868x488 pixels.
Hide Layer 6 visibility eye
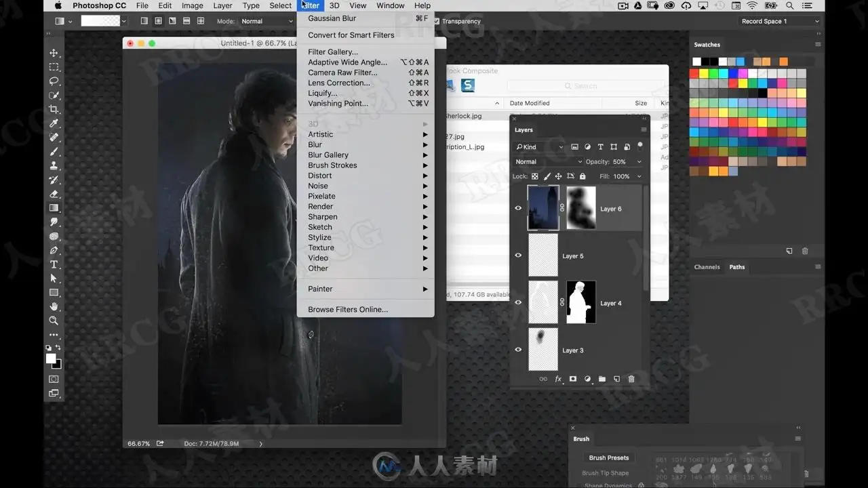(518, 208)
